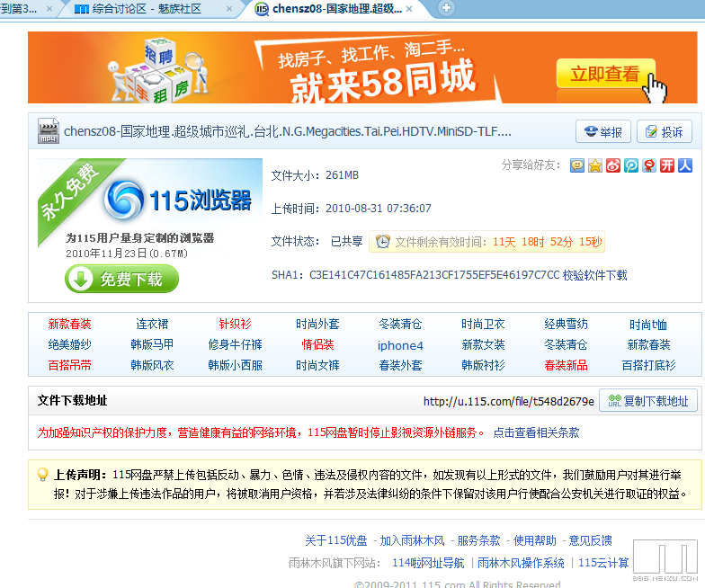This screenshot has height=588, width=705.
Task: Open the 检验软件下载 link
Action: click(595, 275)
